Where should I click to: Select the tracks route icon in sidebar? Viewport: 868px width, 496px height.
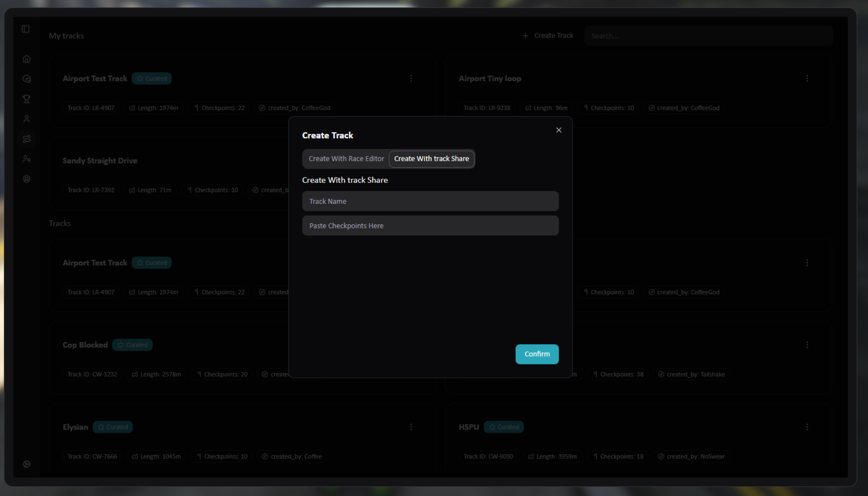(x=27, y=139)
